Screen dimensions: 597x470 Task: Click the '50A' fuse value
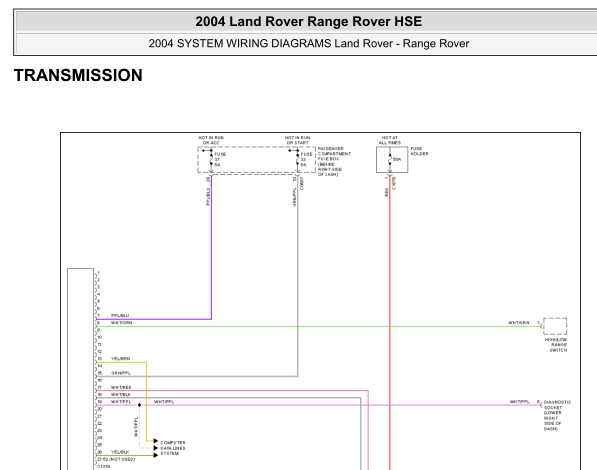click(397, 159)
